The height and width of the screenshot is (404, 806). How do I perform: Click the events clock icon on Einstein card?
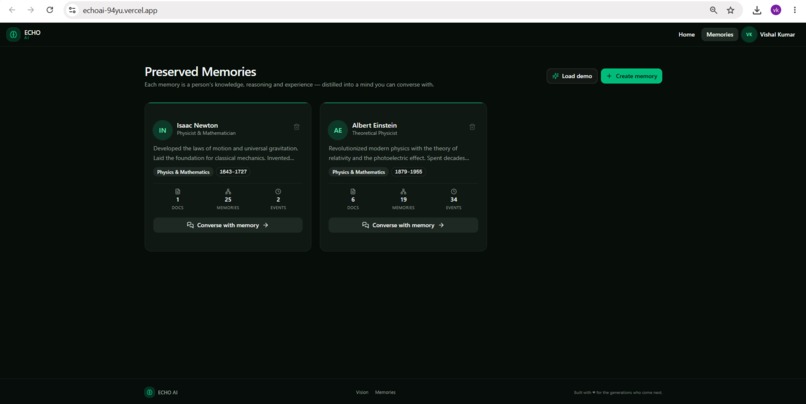tap(453, 191)
